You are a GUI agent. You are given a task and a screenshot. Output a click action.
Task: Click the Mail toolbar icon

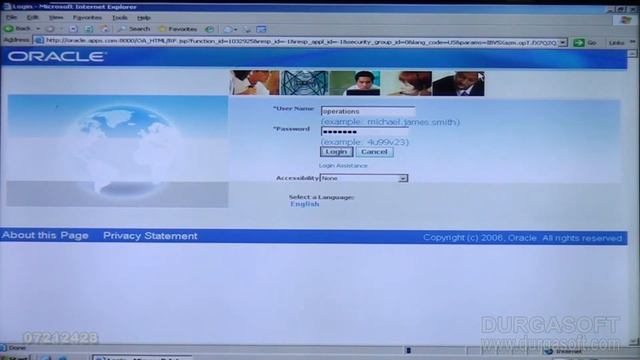[229, 29]
